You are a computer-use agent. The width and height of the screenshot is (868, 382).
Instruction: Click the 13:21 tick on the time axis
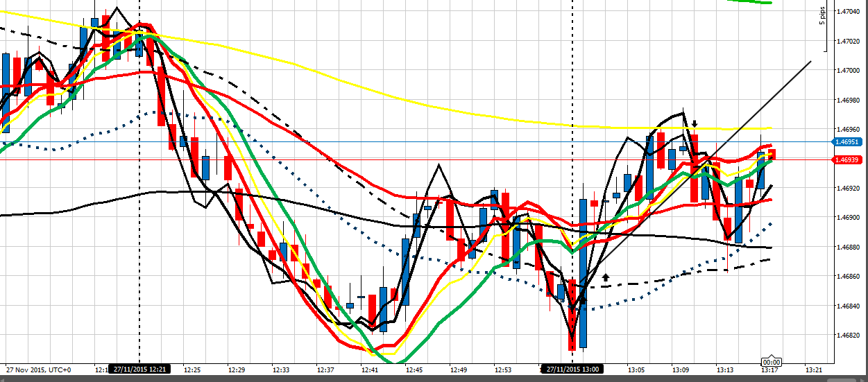tap(813, 370)
